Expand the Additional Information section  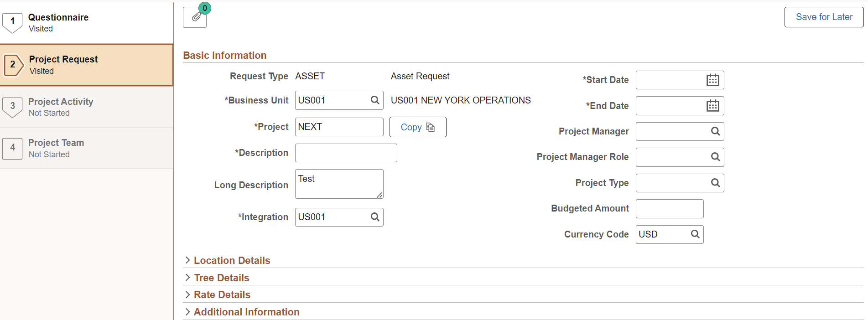point(246,311)
